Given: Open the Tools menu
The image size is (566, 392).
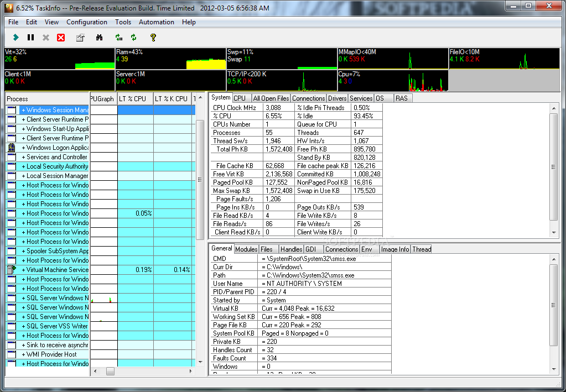Looking at the screenshot, I should click(x=123, y=22).
